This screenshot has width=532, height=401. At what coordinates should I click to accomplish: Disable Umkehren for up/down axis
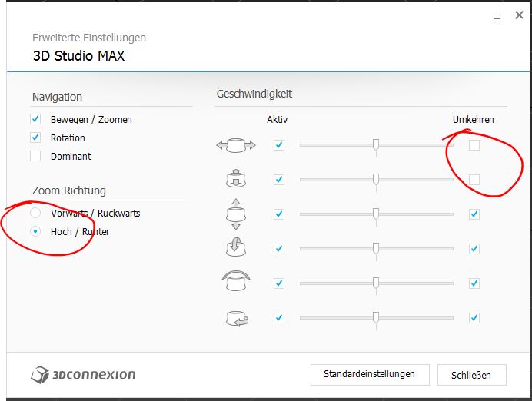(x=474, y=214)
